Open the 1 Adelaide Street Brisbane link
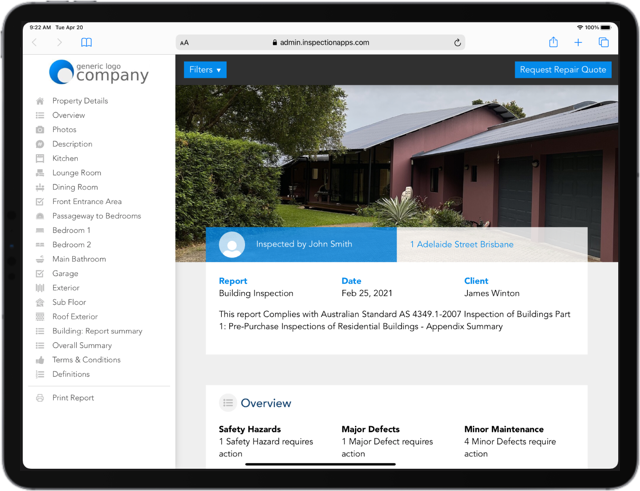 462,244
